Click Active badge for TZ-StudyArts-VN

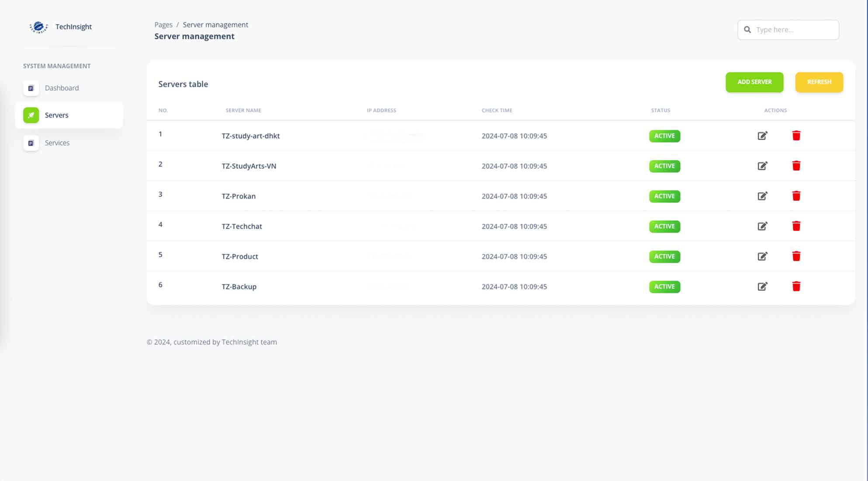pyautogui.click(x=664, y=166)
